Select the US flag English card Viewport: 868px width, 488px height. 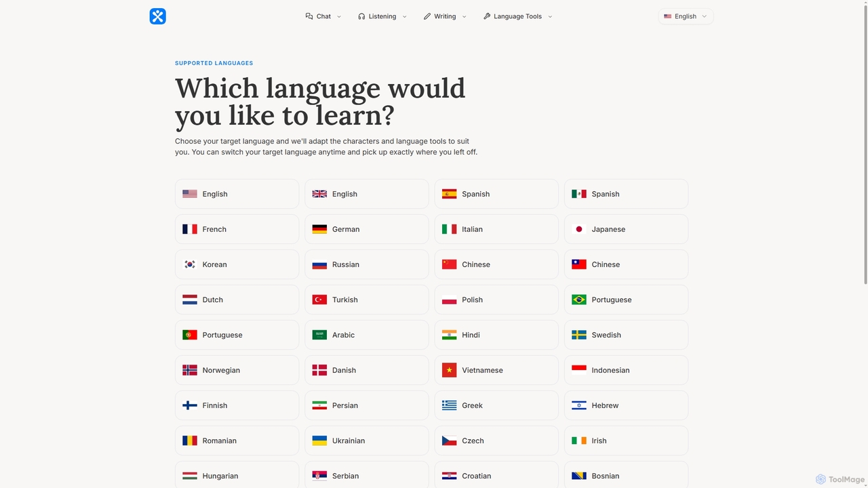(x=237, y=194)
